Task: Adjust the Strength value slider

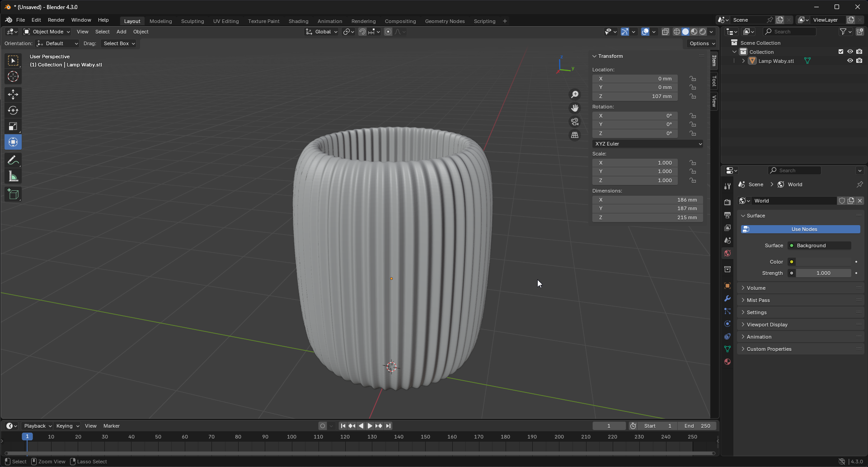Action: point(824,273)
